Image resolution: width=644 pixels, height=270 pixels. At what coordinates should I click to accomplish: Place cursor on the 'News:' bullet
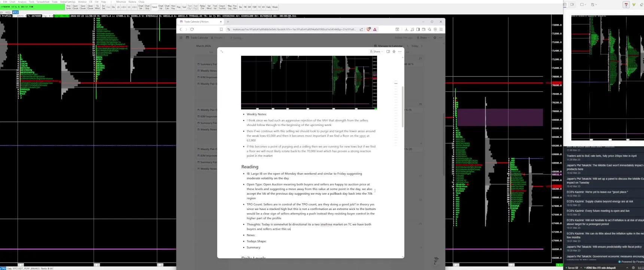click(x=251, y=235)
